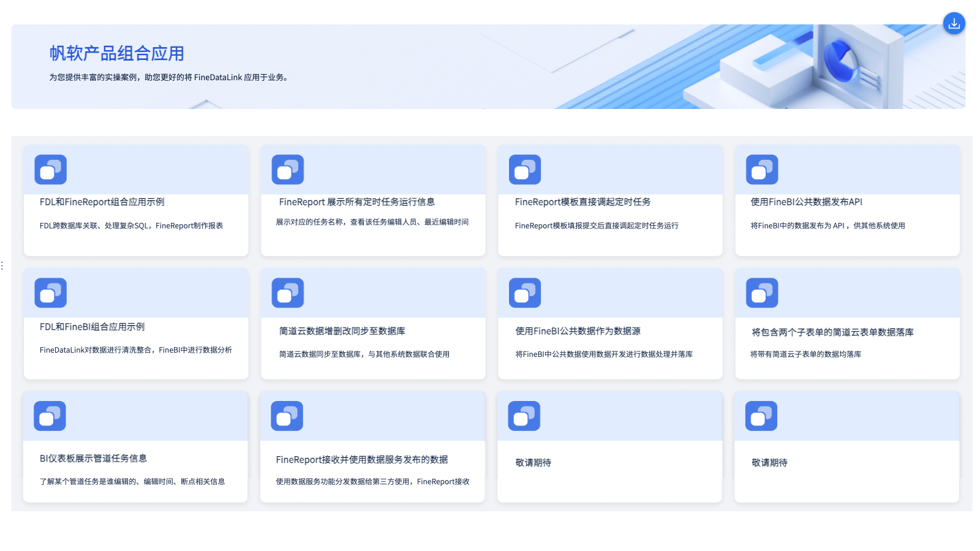The height and width of the screenshot is (551, 980).
Task: Click description 展示对应的任务名称，查看该任务编辑人员、最近编辑时间
Action: pyautogui.click(x=372, y=222)
